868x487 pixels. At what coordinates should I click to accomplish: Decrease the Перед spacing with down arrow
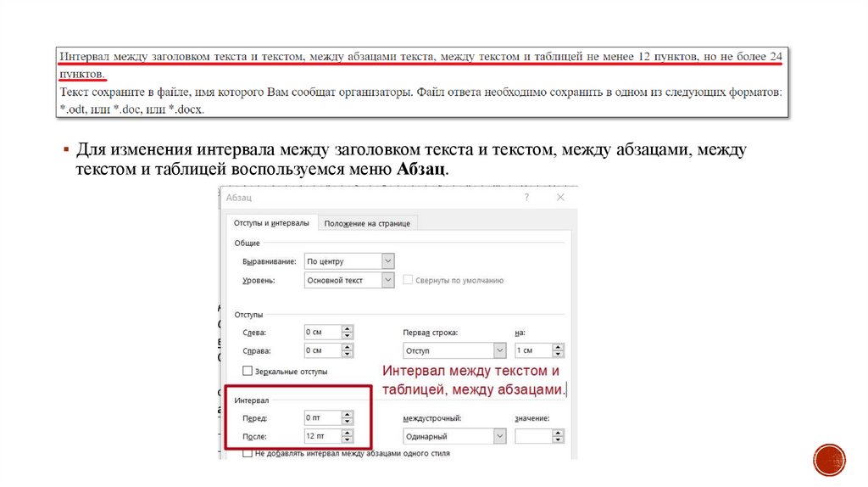(347, 422)
